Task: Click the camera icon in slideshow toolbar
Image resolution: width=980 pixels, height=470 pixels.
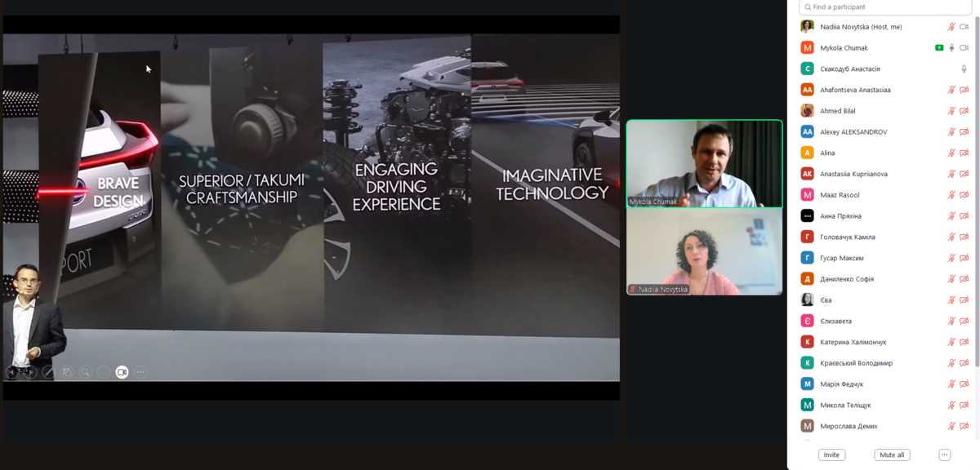Action: click(122, 372)
